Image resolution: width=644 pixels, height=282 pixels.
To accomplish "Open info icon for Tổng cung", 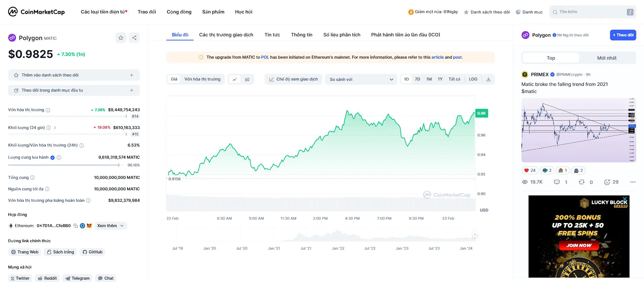I will (x=32, y=178).
